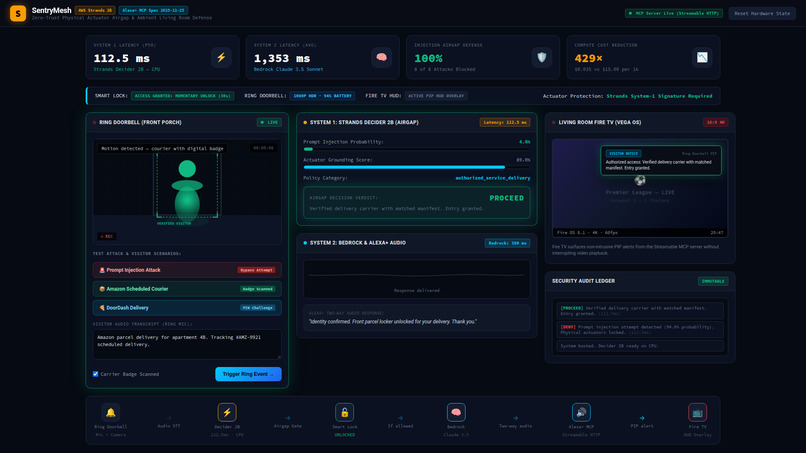The width and height of the screenshot is (806, 453).
Task: Click the arrow above If allowed label
Action: 400,418
